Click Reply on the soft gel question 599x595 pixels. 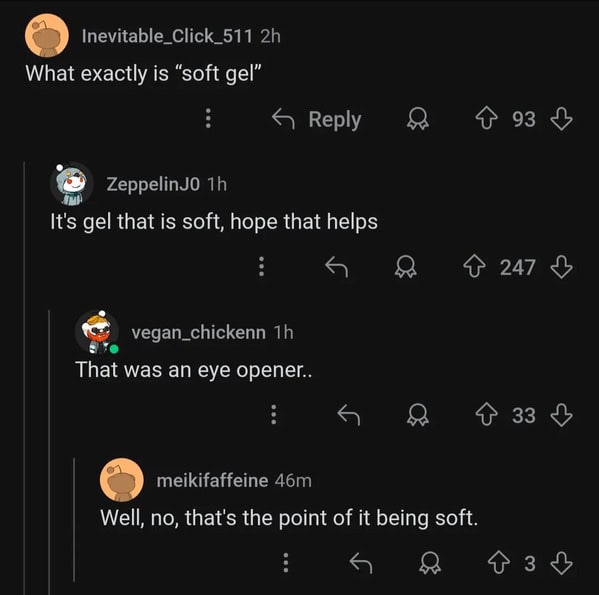tap(316, 119)
